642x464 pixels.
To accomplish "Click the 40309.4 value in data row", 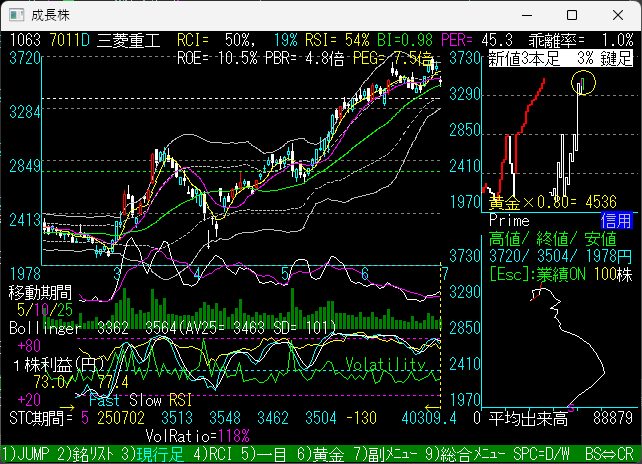I will click(429, 419).
